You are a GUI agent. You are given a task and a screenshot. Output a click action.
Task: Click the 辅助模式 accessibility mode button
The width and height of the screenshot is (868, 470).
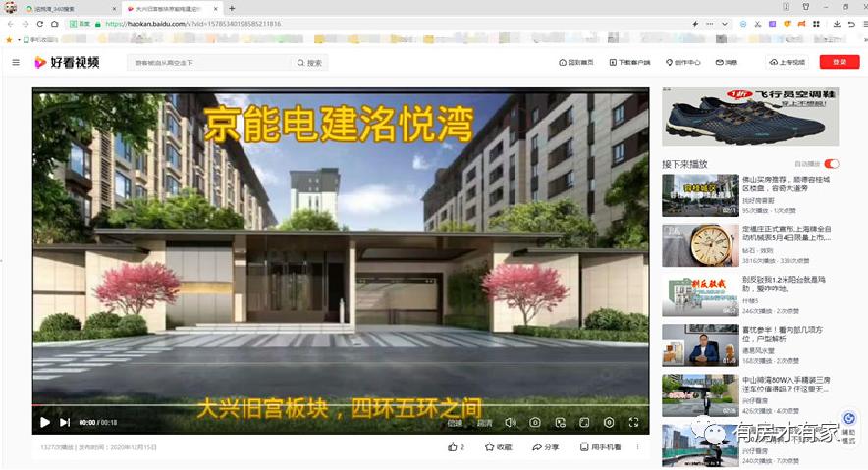coord(848,428)
